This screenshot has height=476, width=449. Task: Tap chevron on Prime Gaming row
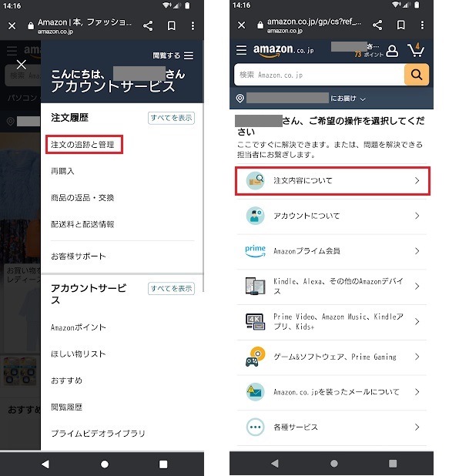coord(417,357)
